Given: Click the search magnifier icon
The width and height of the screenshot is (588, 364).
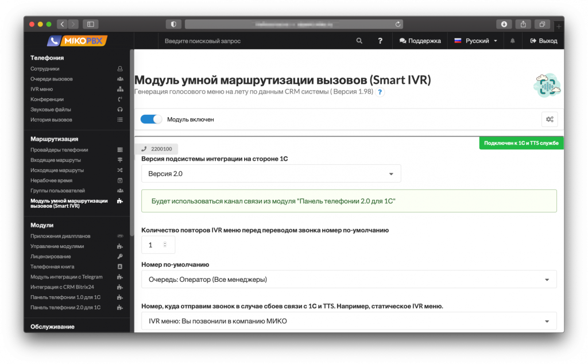Looking at the screenshot, I should pyautogui.click(x=359, y=41).
